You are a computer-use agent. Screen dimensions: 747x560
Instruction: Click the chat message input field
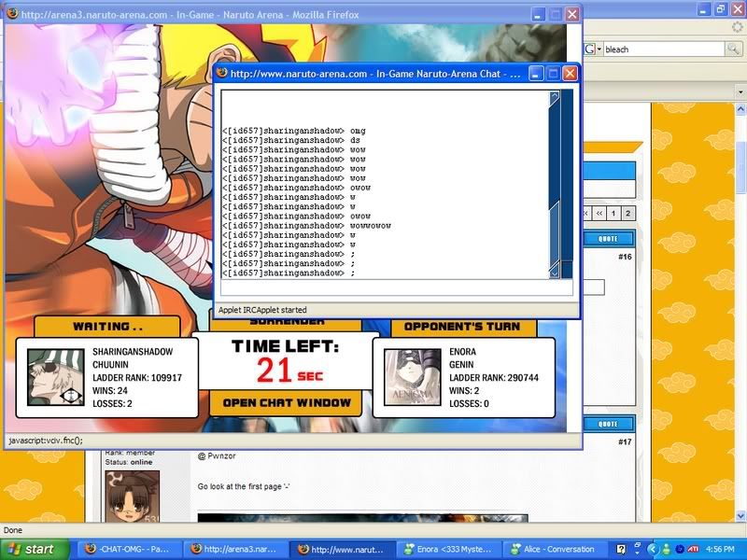tap(396, 287)
